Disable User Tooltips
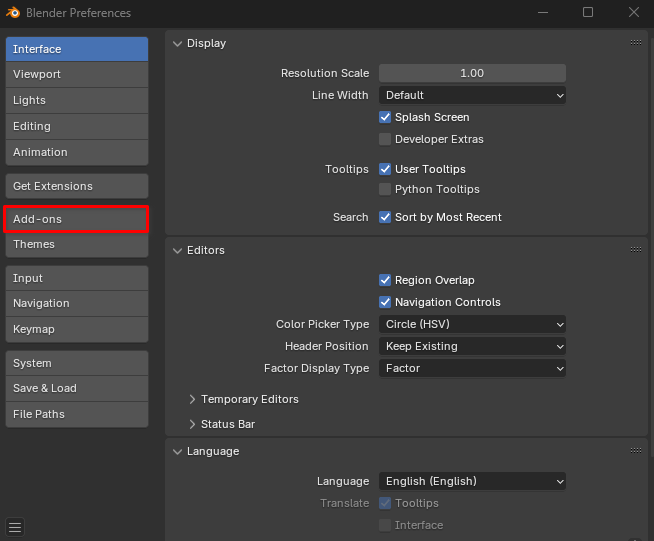The height and width of the screenshot is (541, 654). pyautogui.click(x=385, y=169)
